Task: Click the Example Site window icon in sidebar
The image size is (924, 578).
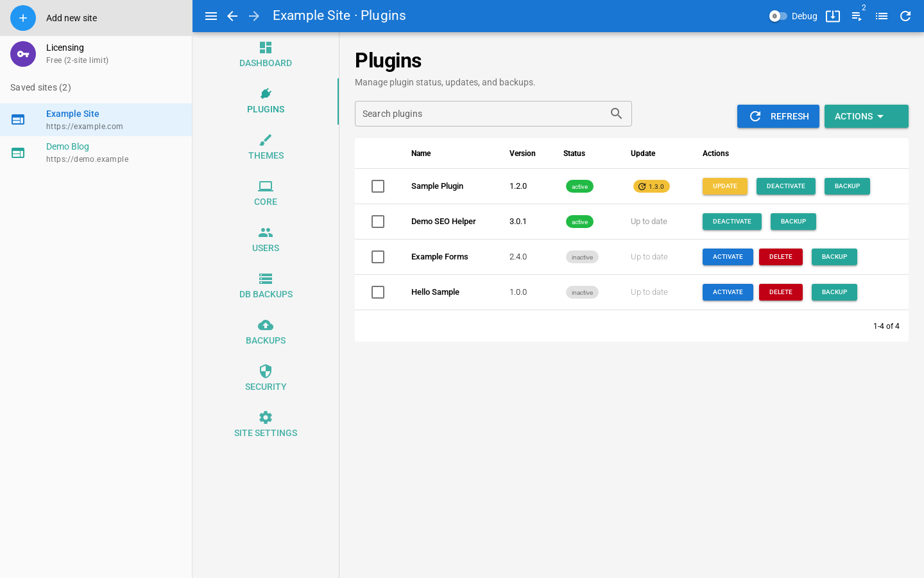Action: (x=18, y=119)
